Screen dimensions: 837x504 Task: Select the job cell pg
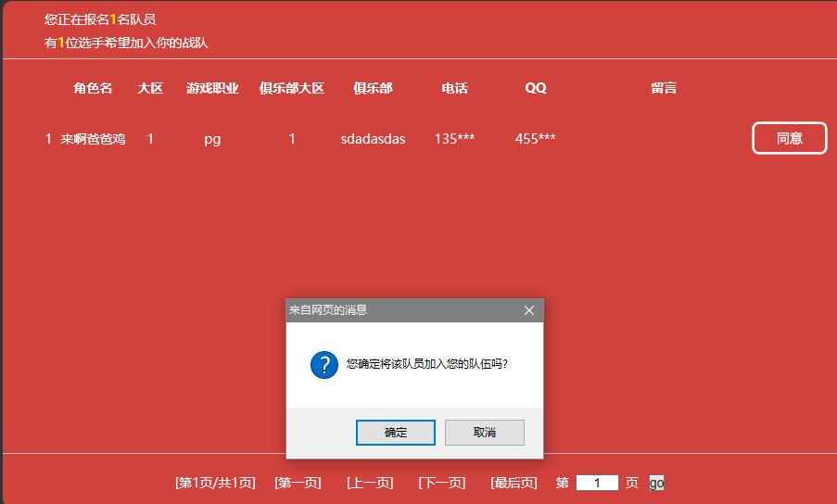point(212,139)
